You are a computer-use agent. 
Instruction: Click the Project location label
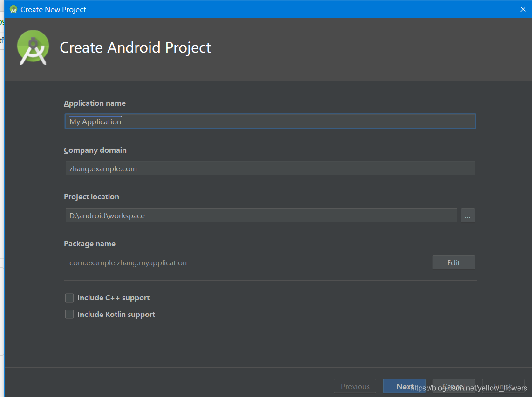point(91,196)
